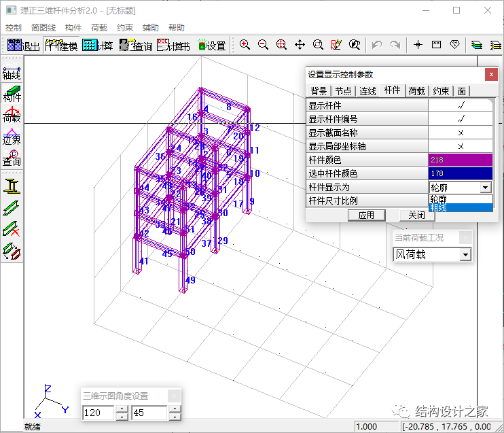Select the 构件 member sidebar tool
Screen dimensions: 504x433
point(12,93)
